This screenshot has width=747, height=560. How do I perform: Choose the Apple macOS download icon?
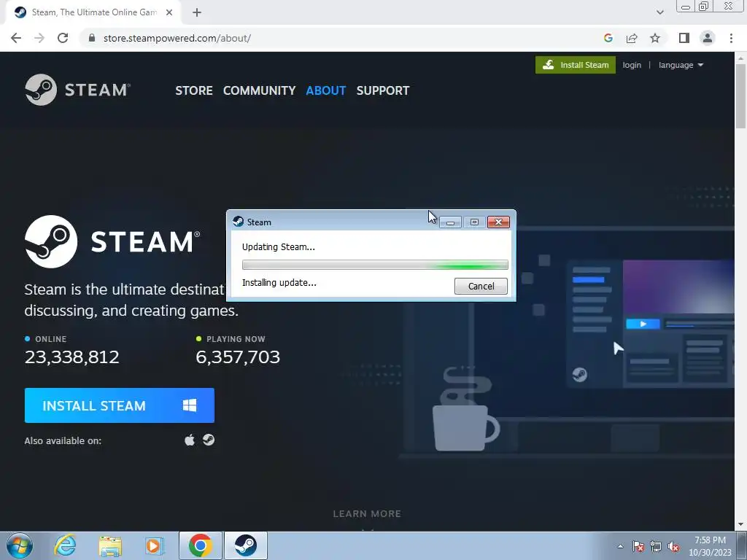pyautogui.click(x=190, y=440)
